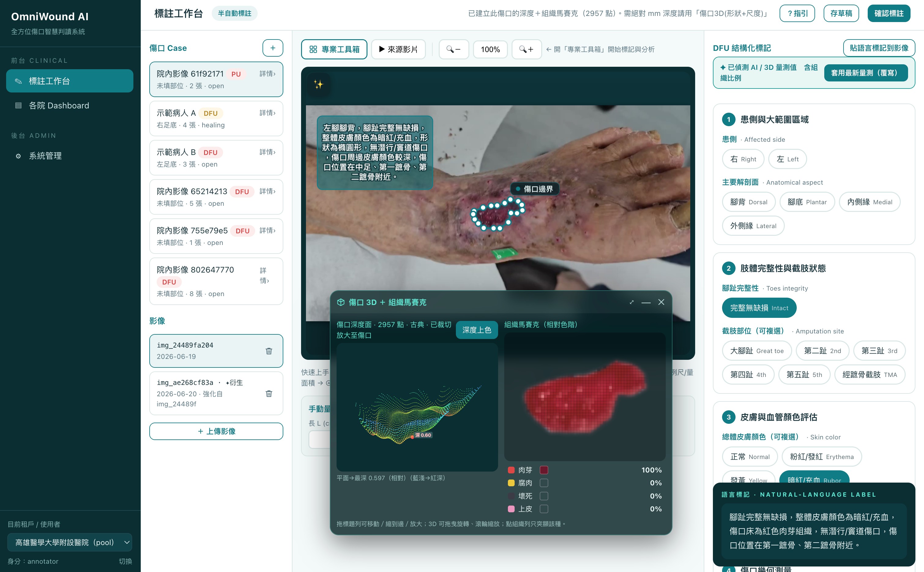
Task: Open 系統管理 in the sidebar
Action: click(69, 156)
